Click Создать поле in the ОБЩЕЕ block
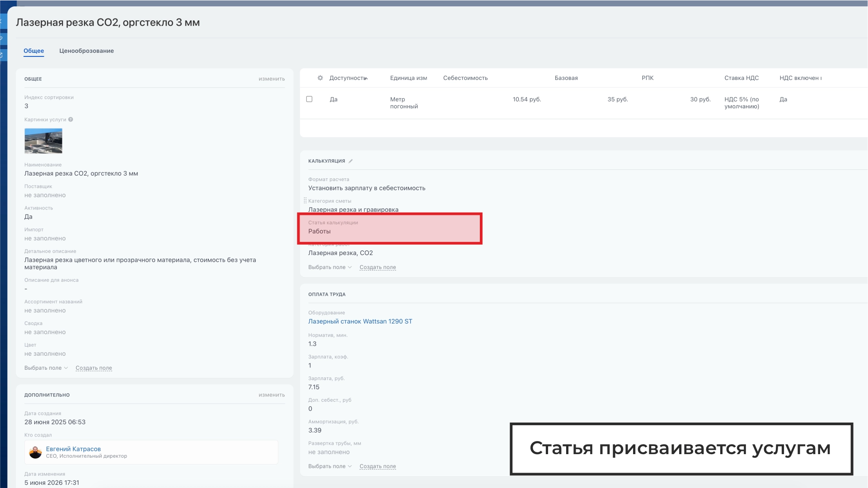Image resolution: width=868 pixels, height=488 pixels. coord(94,368)
